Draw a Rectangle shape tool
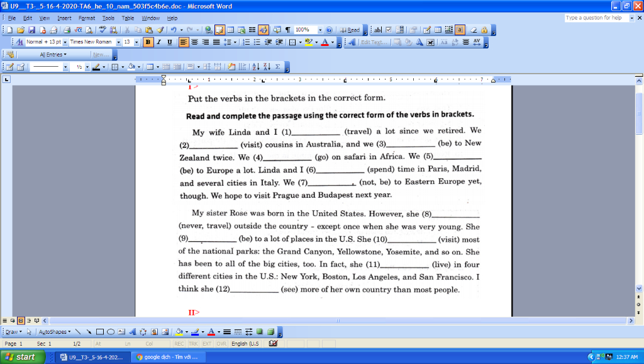 tap(100, 332)
